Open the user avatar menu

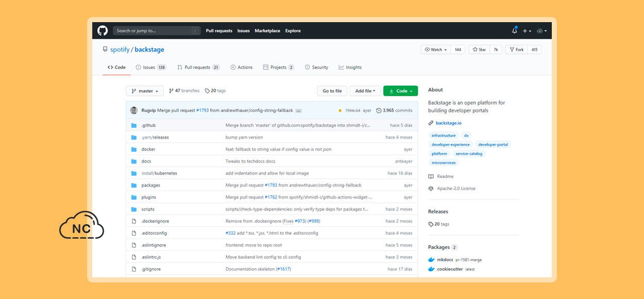click(541, 31)
